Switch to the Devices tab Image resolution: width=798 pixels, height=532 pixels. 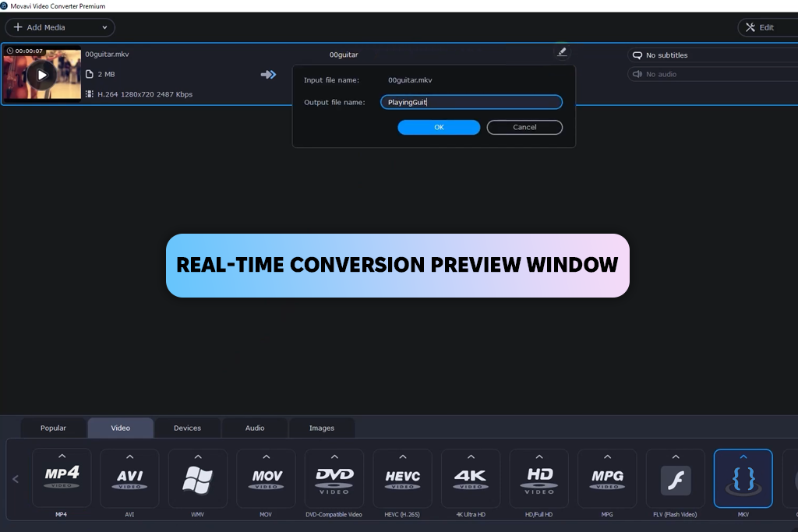(x=187, y=428)
